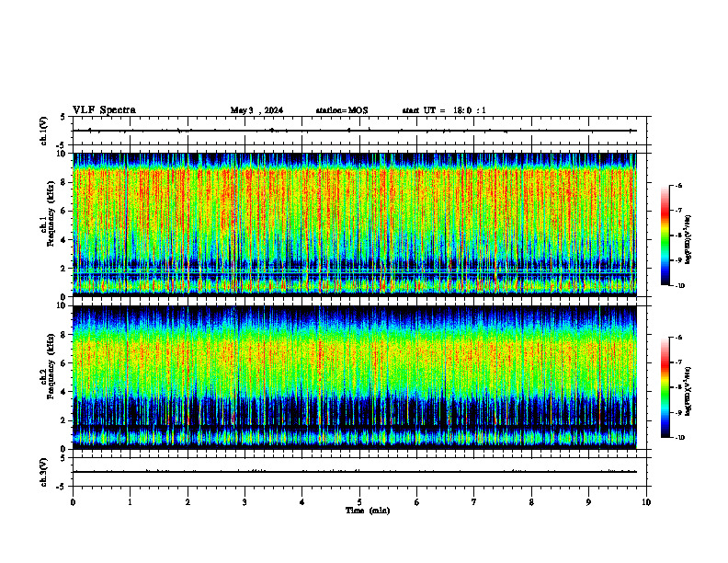This screenshot has width=728, height=563.
Task: Click the "-5" tick of ch.1(V) axis
Action: click(63, 145)
